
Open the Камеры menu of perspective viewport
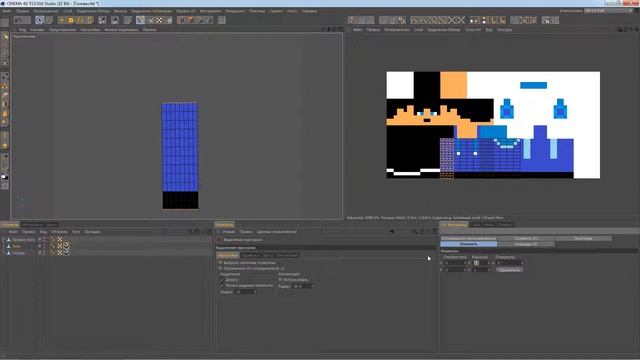pos(37,30)
